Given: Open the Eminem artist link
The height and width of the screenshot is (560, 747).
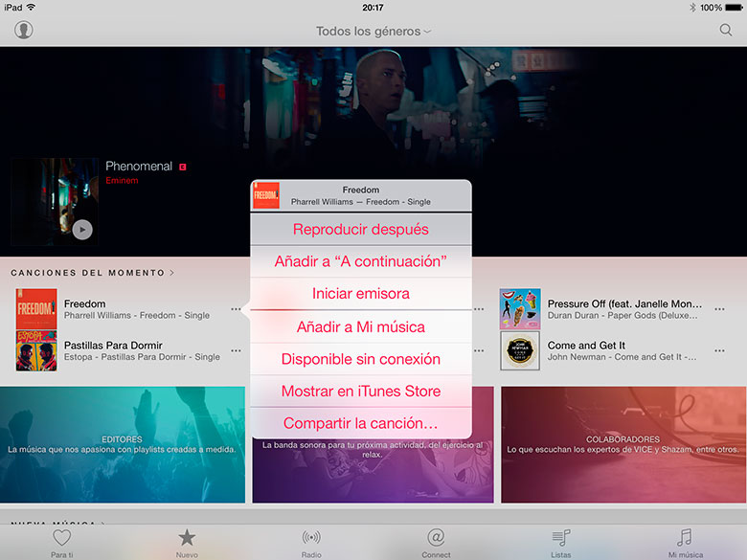Looking at the screenshot, I should [x=122, y=181].
